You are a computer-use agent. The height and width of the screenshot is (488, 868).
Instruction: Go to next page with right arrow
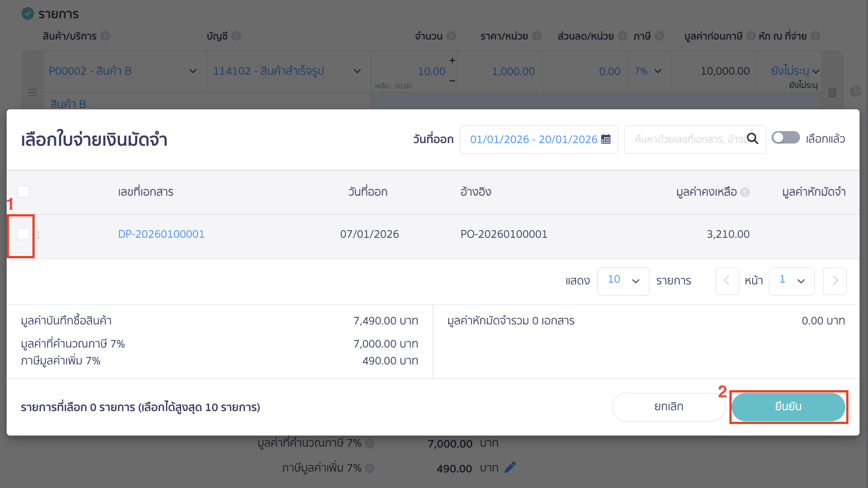[835, 281]
